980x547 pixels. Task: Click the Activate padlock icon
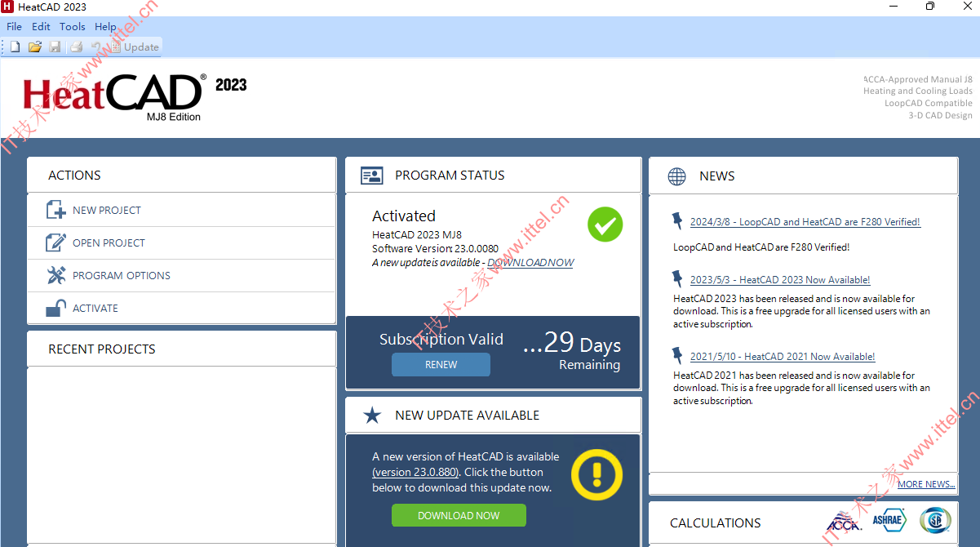pyautogui.click(x=56, y=308)
